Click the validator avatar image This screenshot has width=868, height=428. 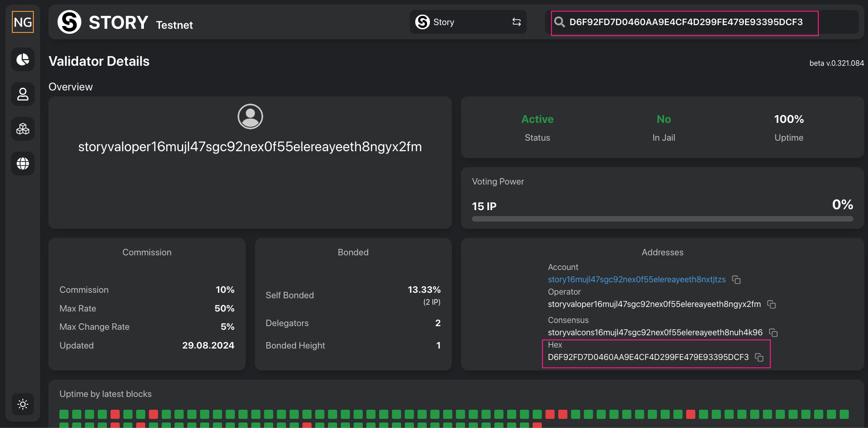pos(250,116)
